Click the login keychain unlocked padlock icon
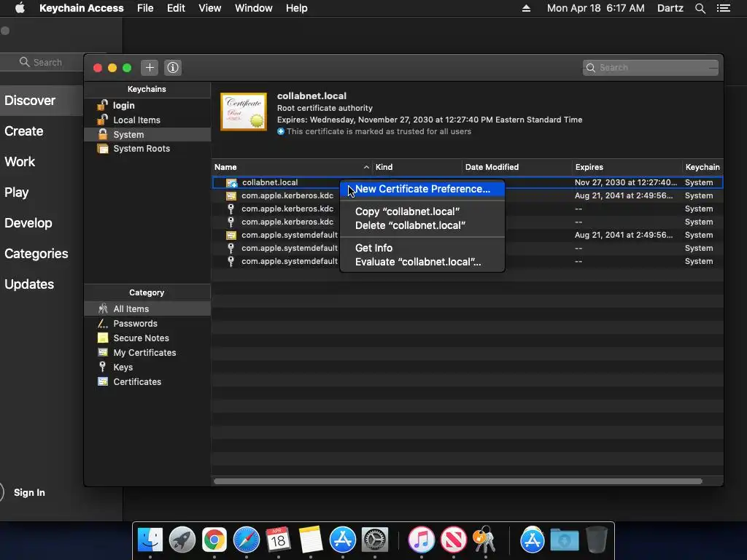747x560 pixels. (102, 105)
